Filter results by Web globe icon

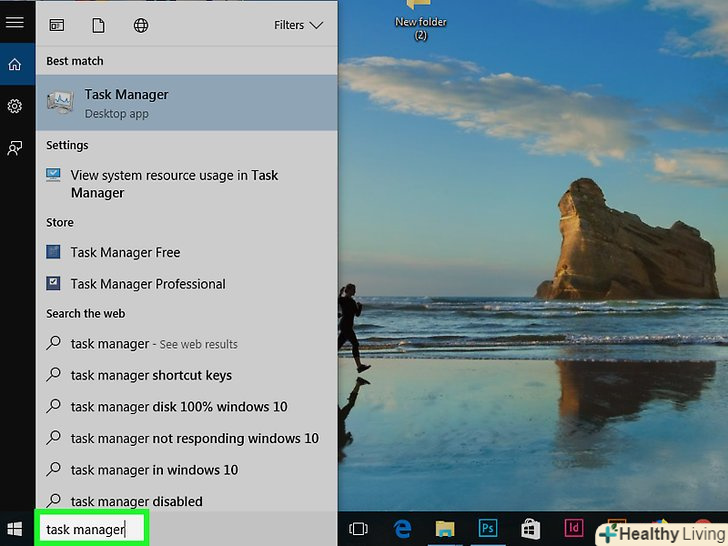(141, 25)
